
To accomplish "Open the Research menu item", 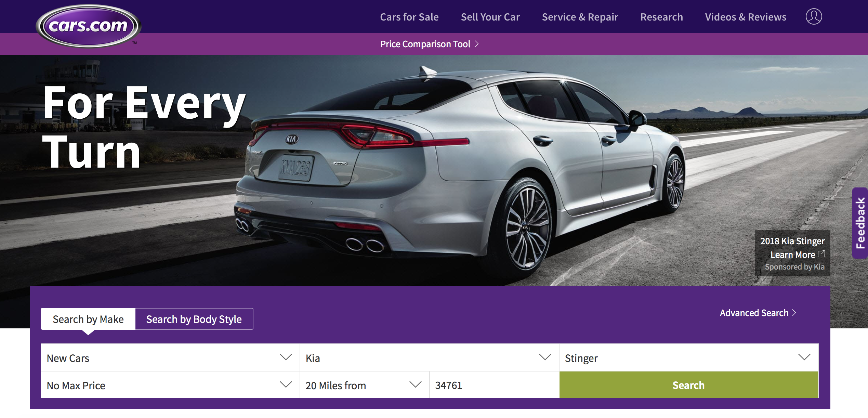I will 661,17.
